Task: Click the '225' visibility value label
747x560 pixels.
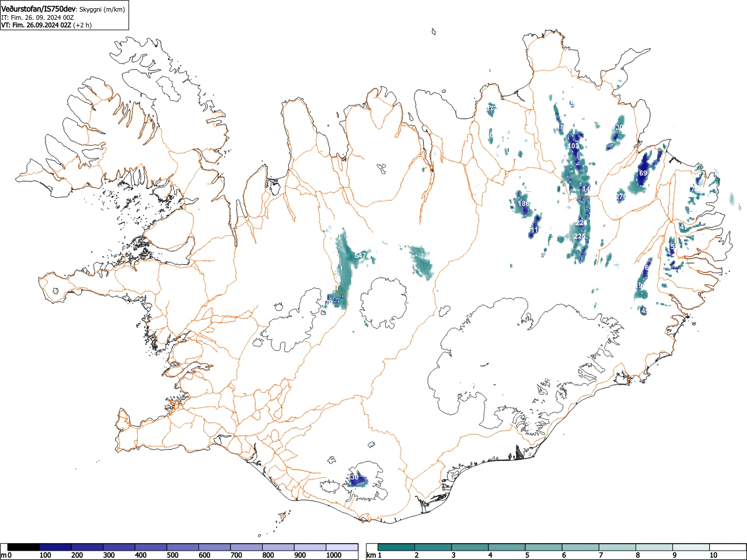Action: pos(580,236)
